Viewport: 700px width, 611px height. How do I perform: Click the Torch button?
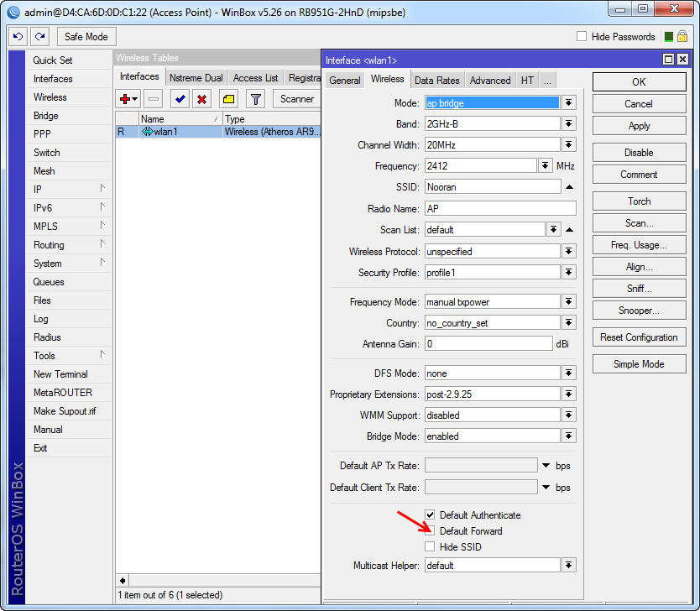(x=639, y=201)
